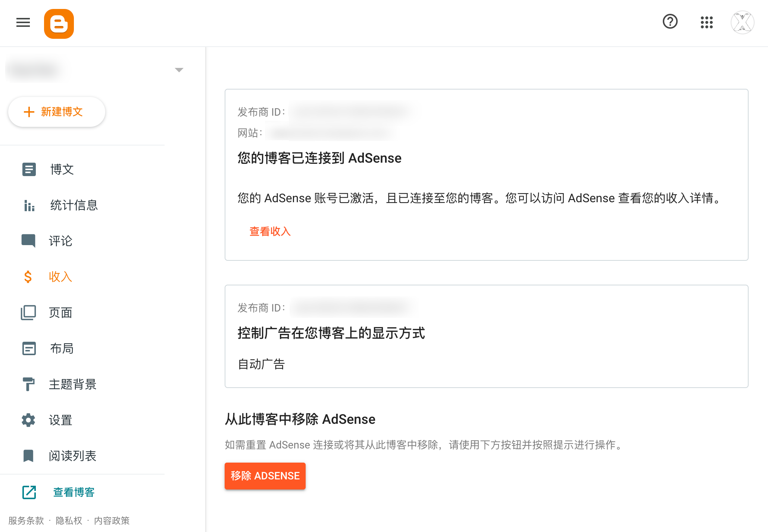768x532 pixels.
Task: Click the 新建博文 button
Action: point(56,112)
